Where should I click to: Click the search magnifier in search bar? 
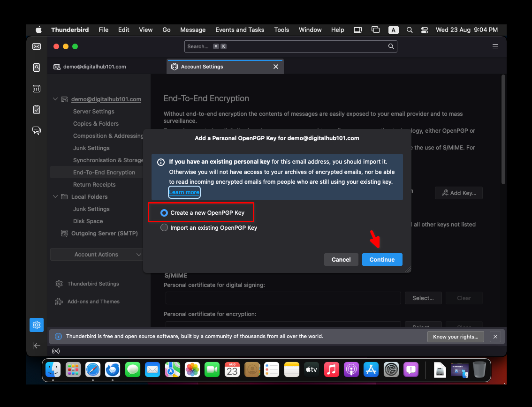click(391, 46)
